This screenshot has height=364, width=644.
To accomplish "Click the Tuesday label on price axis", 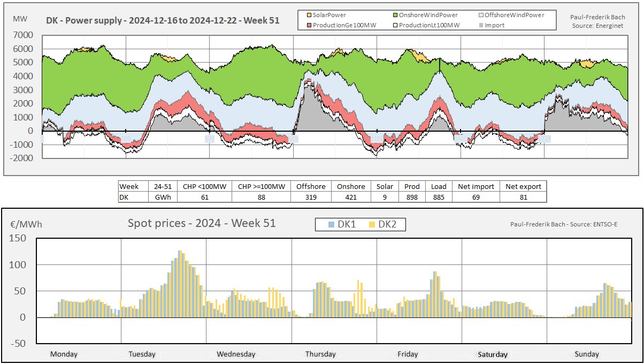I will coord(142,354).
